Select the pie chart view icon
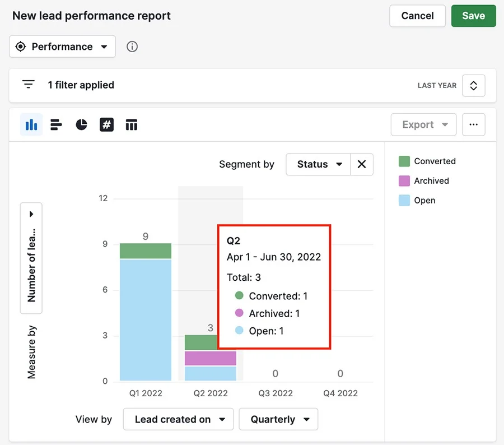Screen dimensions: 504x445 81,124
